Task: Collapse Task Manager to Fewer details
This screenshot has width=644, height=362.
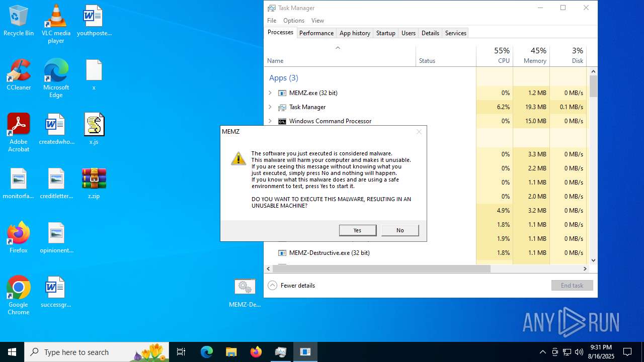Action: tap(292, 286)
